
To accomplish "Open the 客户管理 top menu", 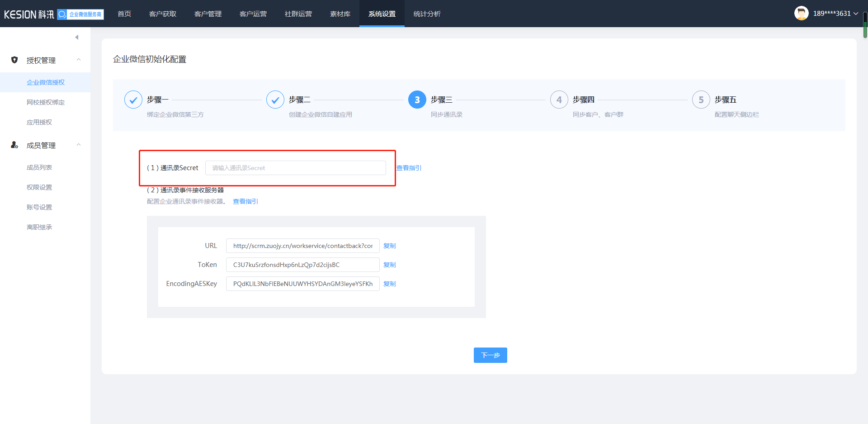I will pyautogui.click(x=208, y=14).
